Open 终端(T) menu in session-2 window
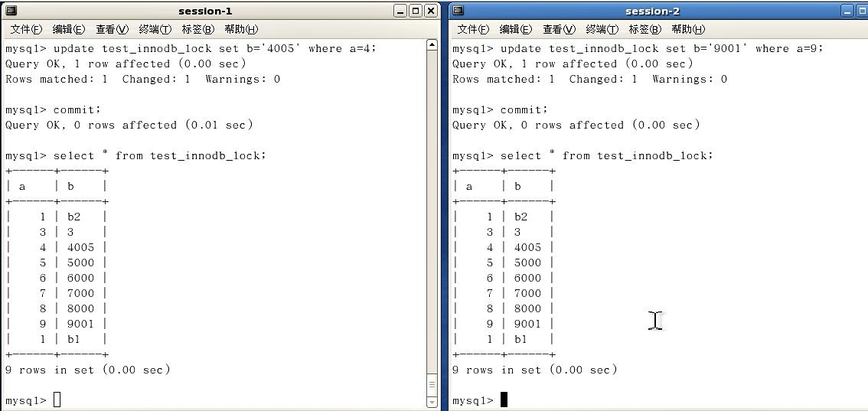Screen dimensions: 868x411 (602, 29)
